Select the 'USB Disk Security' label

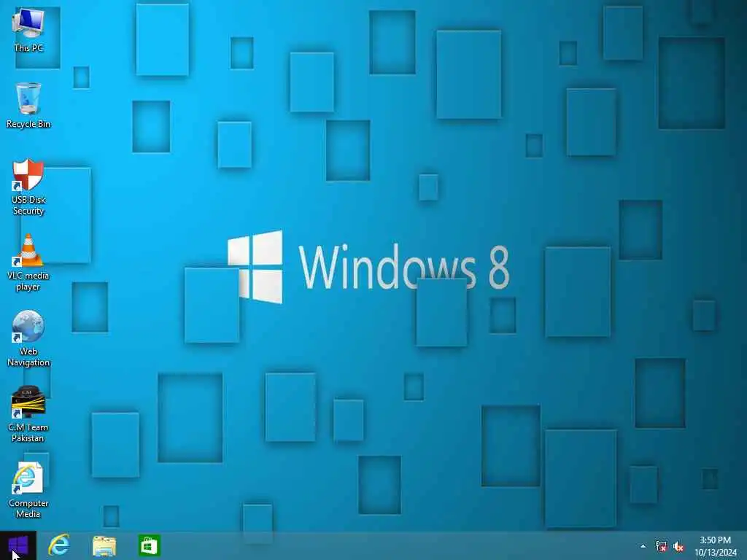tap(28, 205)
